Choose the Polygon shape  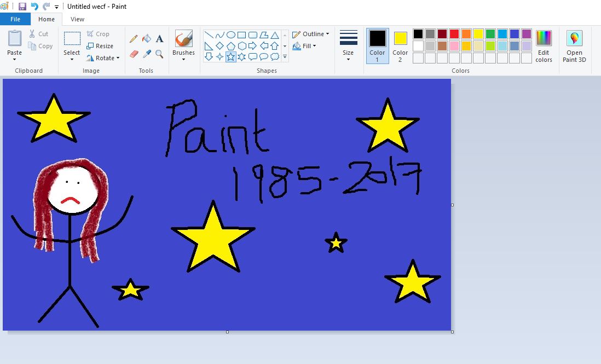[x=264, y=35]
